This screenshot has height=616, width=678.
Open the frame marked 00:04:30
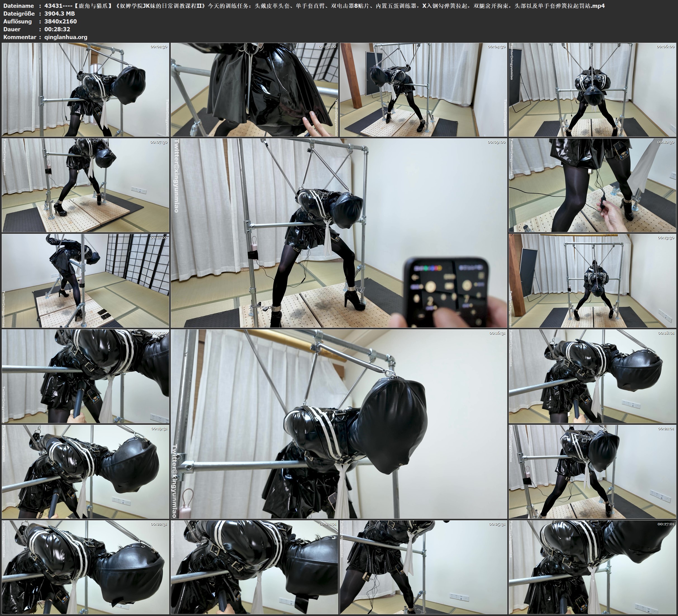(424, 89)
